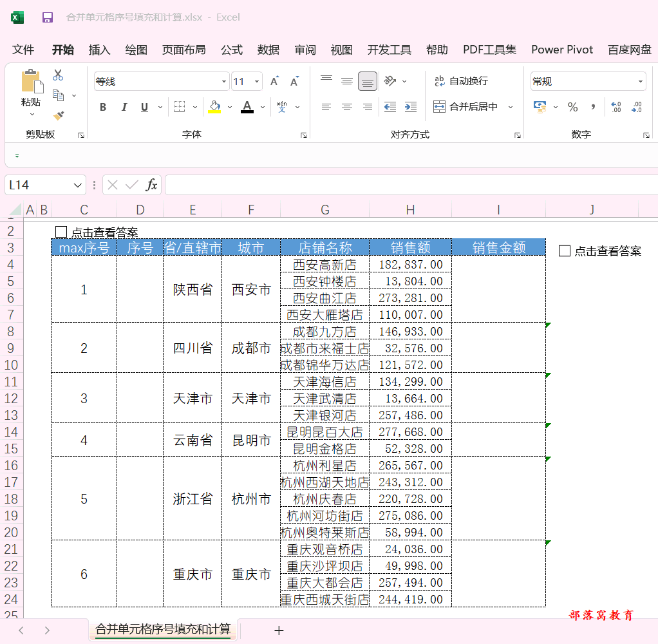Open the 文件 menu

click(23, 50)
